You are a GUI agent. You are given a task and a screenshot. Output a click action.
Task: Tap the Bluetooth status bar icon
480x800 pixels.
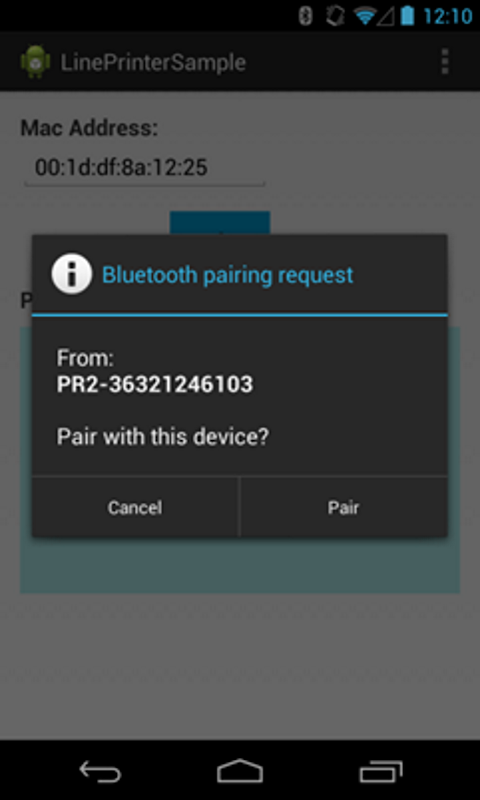(306, 16)
